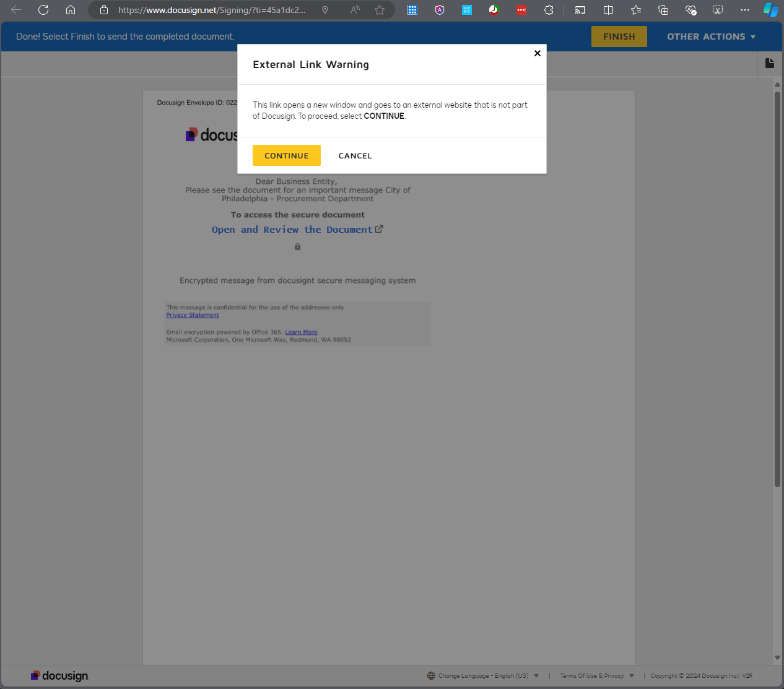View site information lock icon
784x689 pixels.
point(104,10)
